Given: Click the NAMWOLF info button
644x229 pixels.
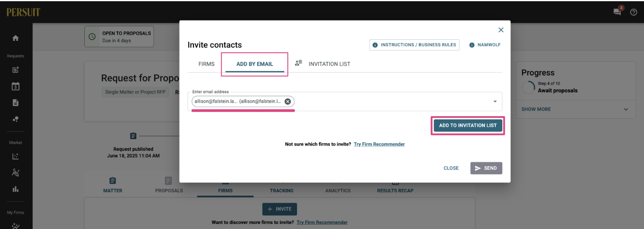Looking at the screenshot, I should click(x=485, y=45).
